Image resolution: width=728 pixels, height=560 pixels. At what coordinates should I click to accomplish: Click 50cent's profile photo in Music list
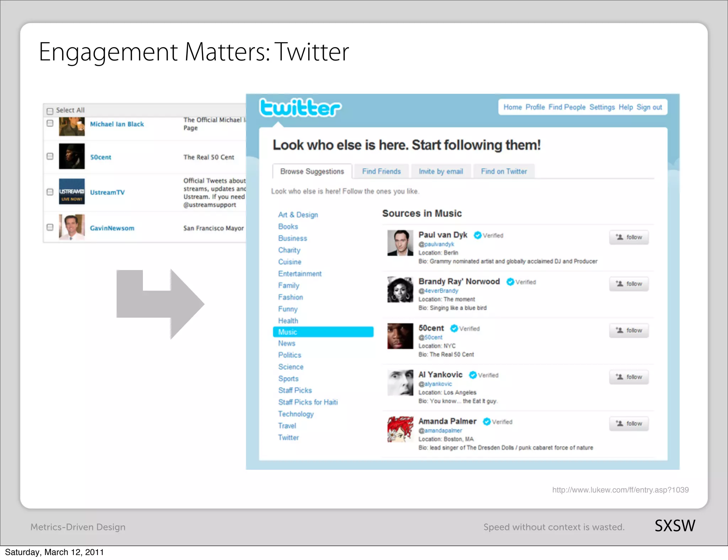click(400, 336)
